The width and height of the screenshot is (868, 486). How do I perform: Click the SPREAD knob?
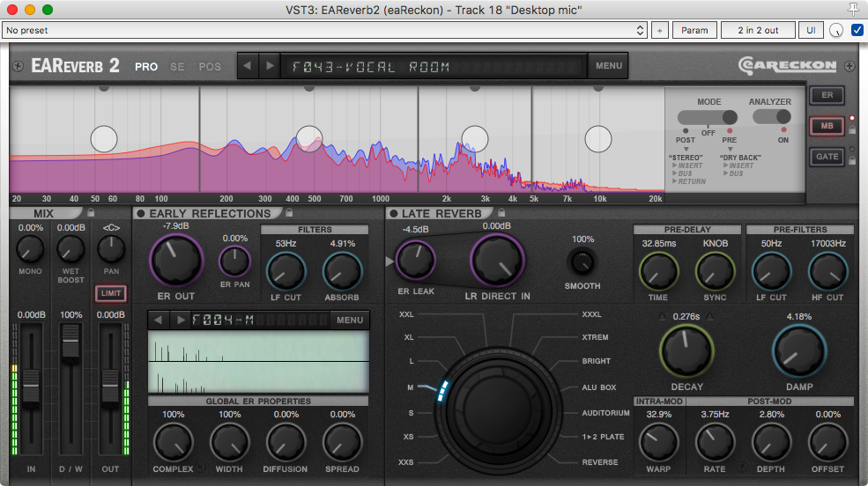tap(342, 443)
